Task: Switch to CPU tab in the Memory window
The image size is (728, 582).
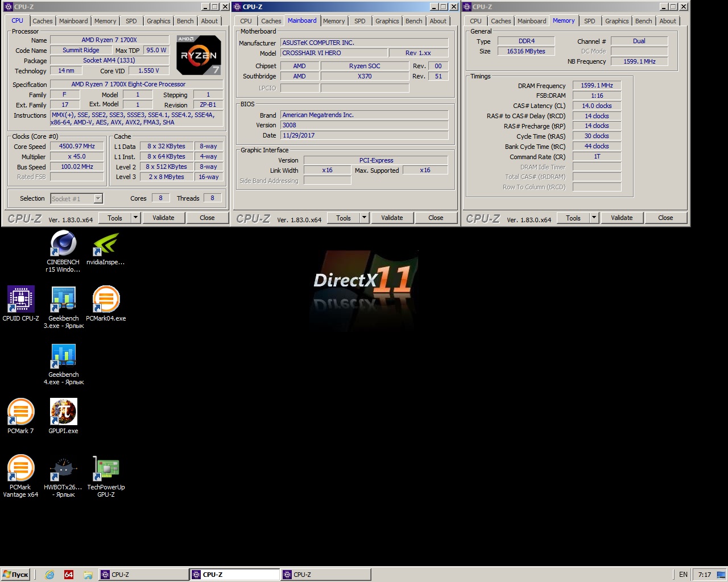Action: pos(475,21)
